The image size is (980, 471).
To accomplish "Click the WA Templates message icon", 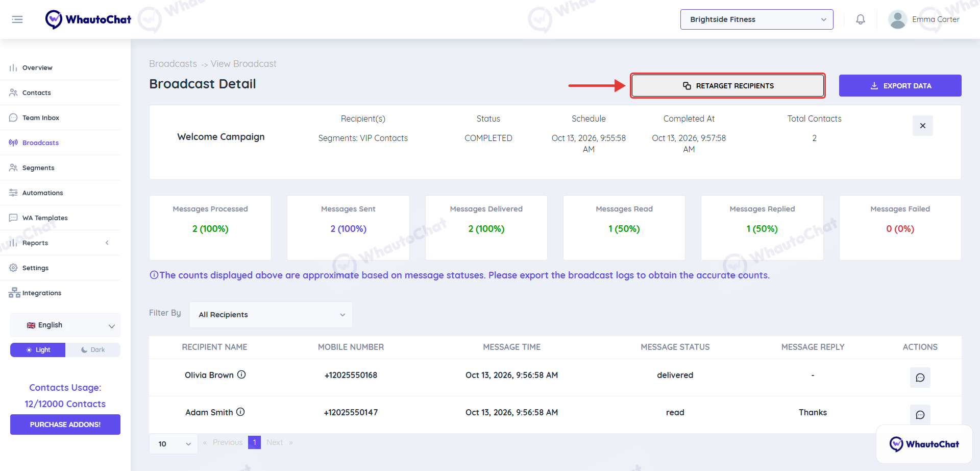I will [13, 218].
